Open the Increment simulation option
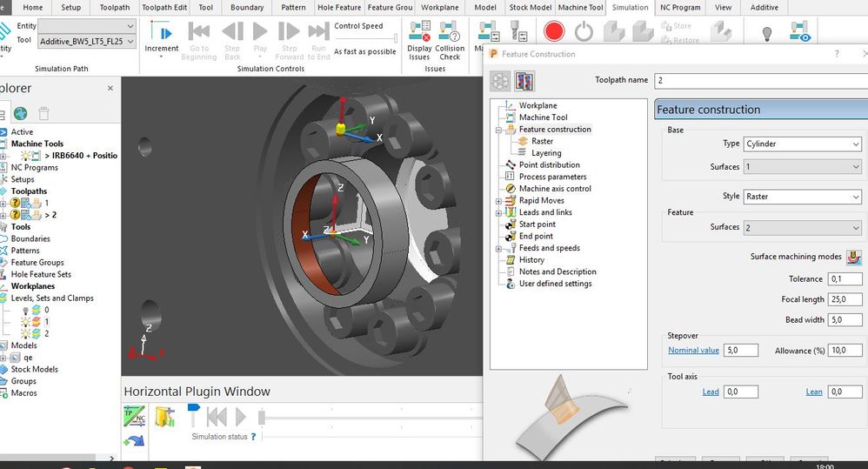This screenshot has height=469, width=868. pyautogui.click(x=161, y=39)
